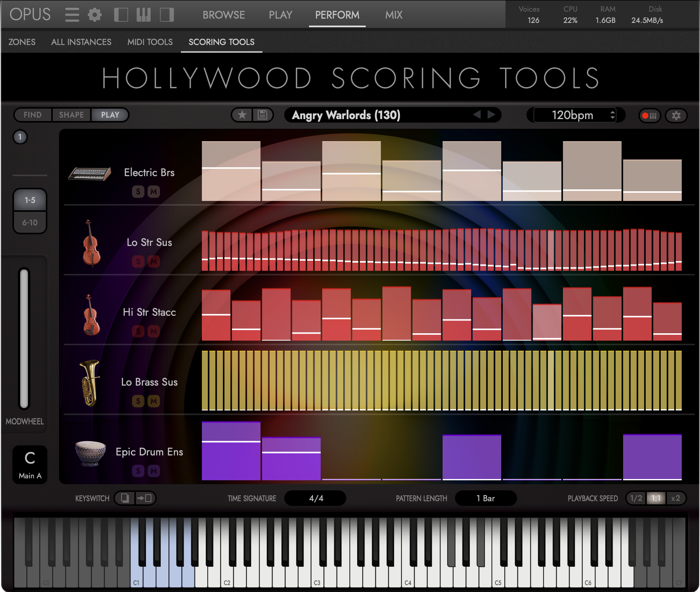The height and width of the screenshot is (592, 700).
Task: Mute the Epic Drum Ens track
Action: pyautogui.click(x=154, y=471)
